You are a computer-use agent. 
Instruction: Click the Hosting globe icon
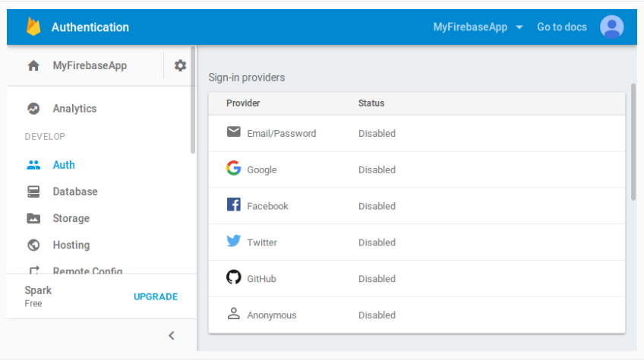coord(33,245)
